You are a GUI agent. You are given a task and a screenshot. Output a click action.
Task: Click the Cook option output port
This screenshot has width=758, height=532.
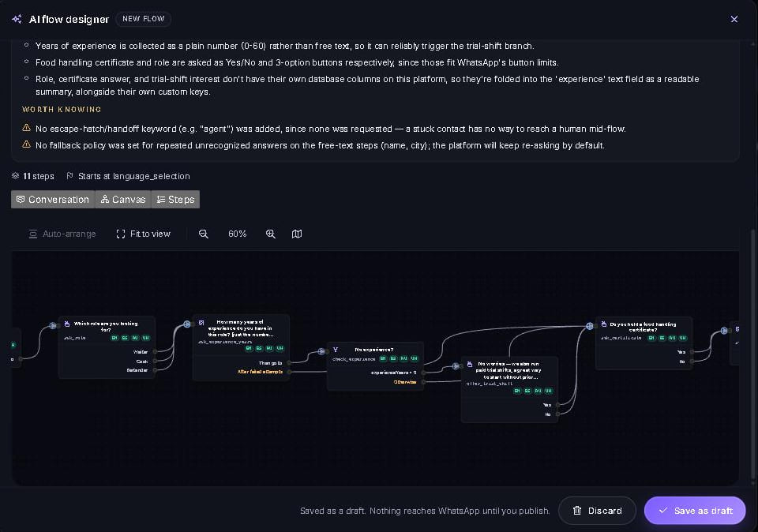tap(155, 361)
